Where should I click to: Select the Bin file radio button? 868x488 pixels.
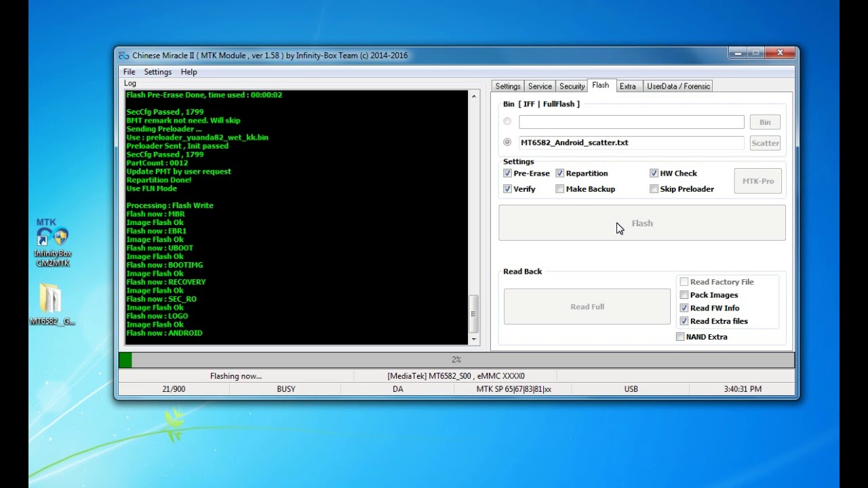coord(507,121)
